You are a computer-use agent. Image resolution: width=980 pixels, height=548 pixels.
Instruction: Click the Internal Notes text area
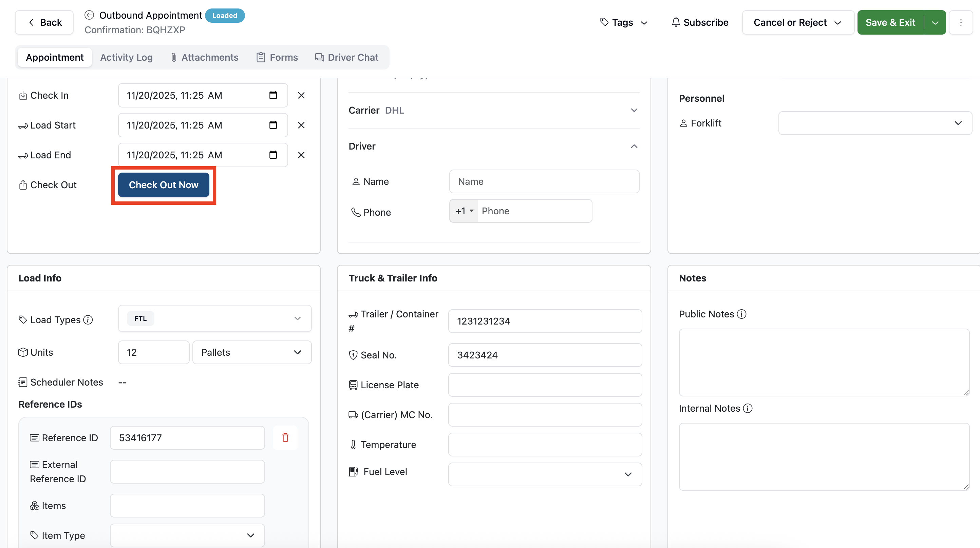(x=824, y=457)
